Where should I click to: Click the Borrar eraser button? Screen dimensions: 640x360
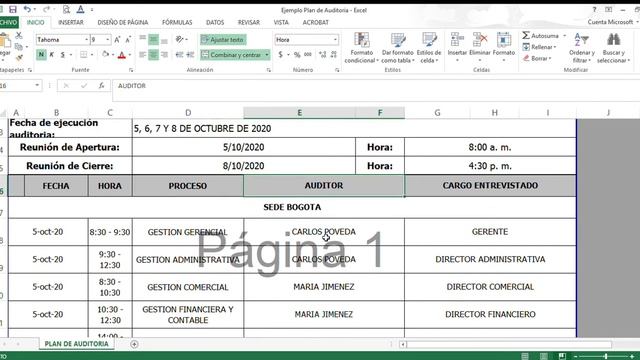537,58
